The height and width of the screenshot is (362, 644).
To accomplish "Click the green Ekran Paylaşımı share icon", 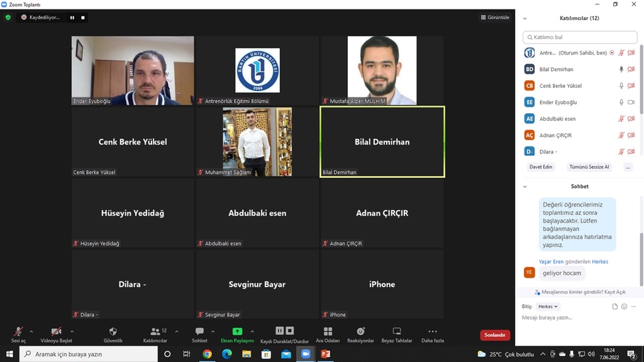I will [237, 331].
